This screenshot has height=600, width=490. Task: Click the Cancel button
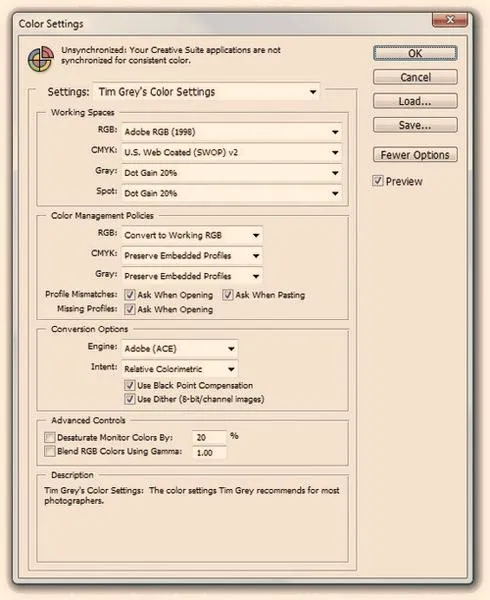[x=415, y=77]
